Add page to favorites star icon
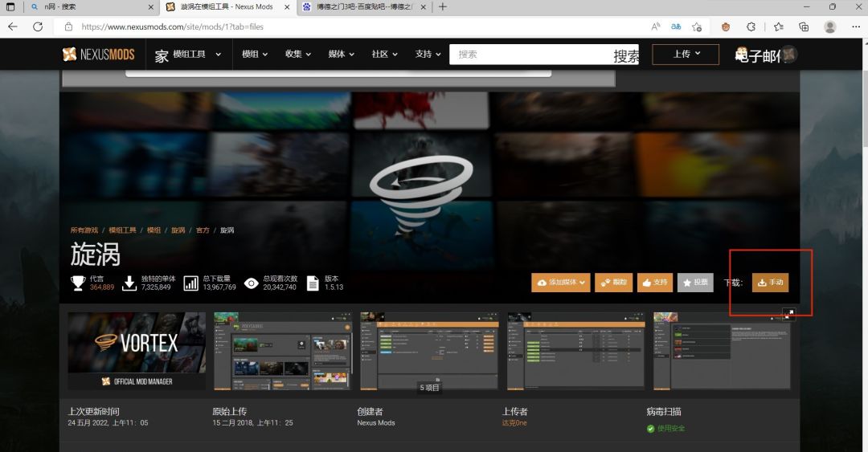The width and height of the screenshot is (868, 452). click(x=698, y=26)
